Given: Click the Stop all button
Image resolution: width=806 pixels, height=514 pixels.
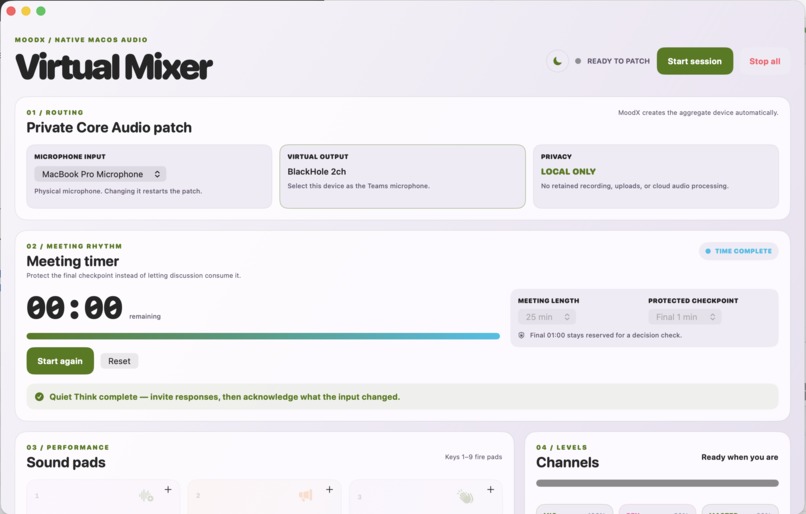Looking at the screenshot, I should 764,61.
